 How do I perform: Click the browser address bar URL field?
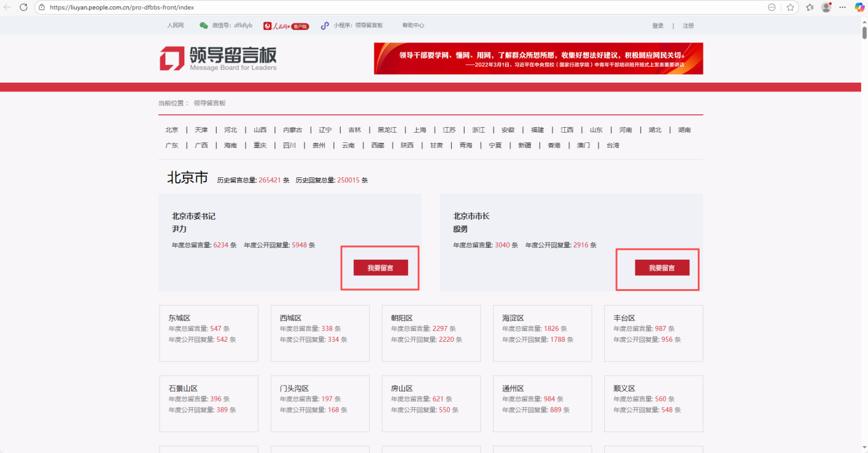(381, 7)
